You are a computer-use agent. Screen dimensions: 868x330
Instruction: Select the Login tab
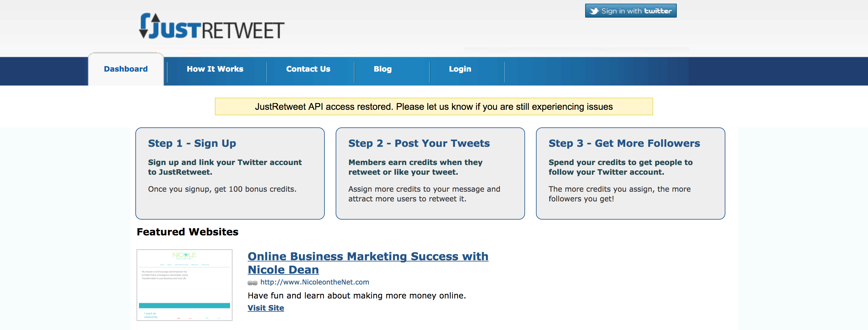pos(460,69)
